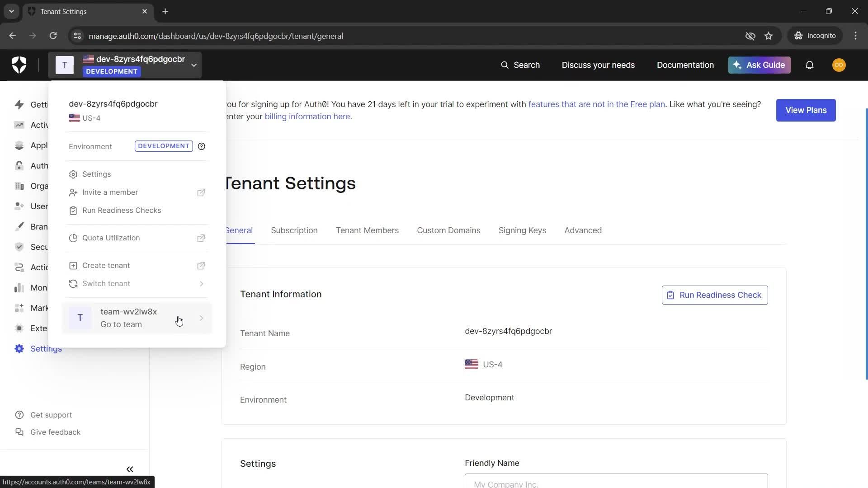Viewport: 868px width, 488px height.
Task: Click Give feedback in sidebar
Action: point(47,432)
